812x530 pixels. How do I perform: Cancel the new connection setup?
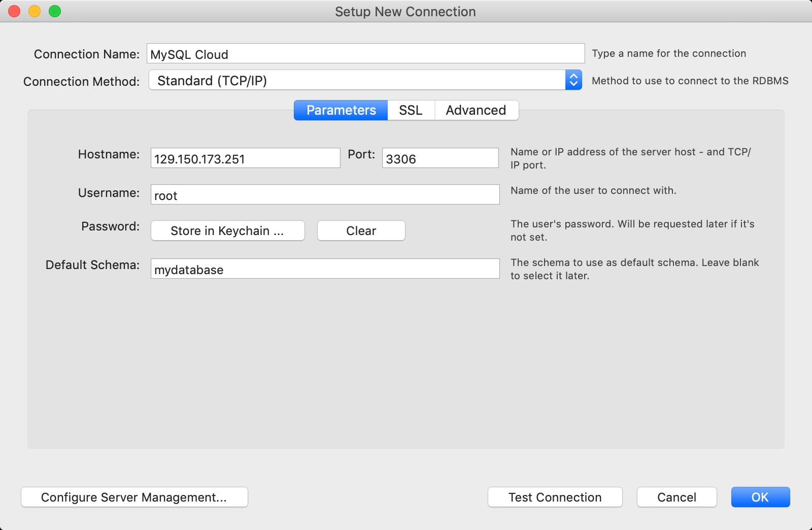coord(676,497)
